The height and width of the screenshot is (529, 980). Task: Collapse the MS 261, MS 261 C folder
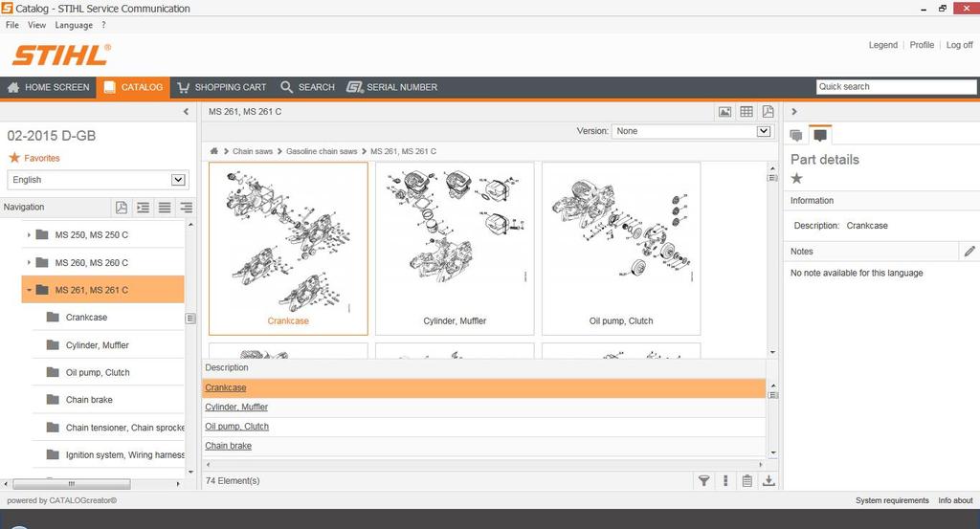point(29,290)
